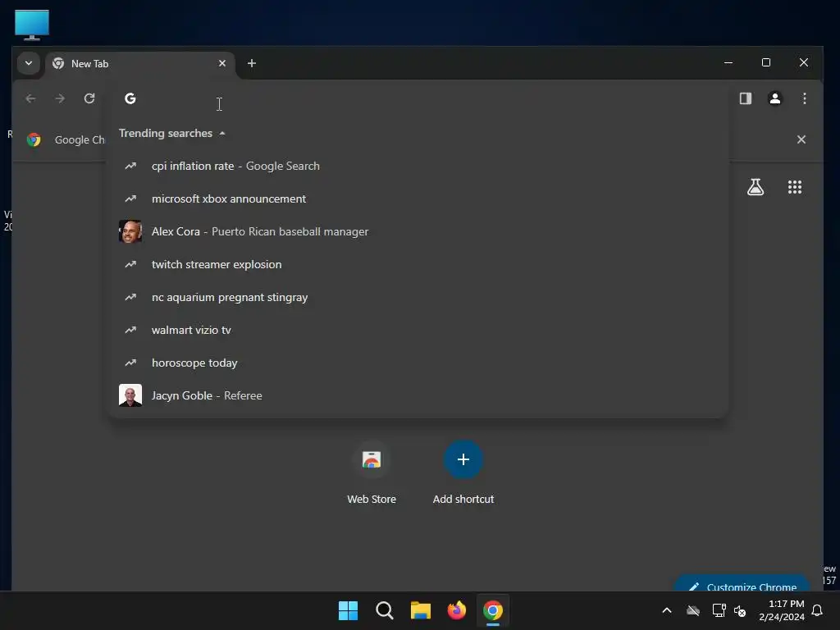This screenshot has height=630, width=840.
Task: Click the Google G icon in address bar
Action: coord(130,98)
